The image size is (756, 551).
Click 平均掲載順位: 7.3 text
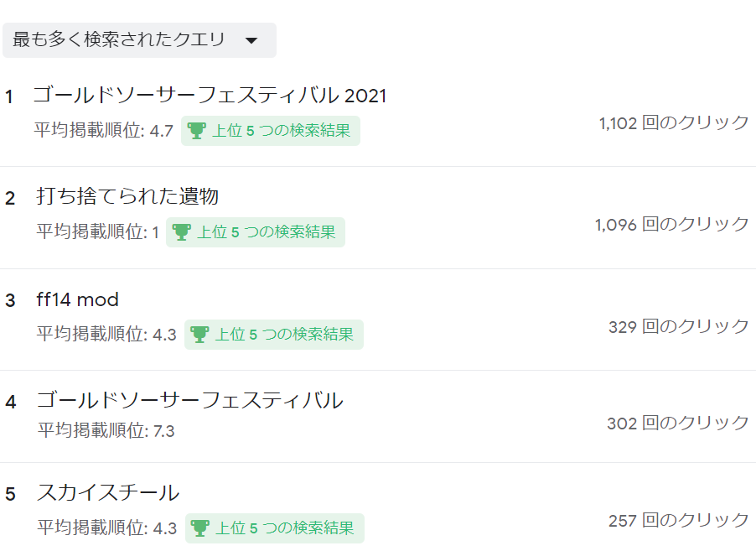[106, 430]
